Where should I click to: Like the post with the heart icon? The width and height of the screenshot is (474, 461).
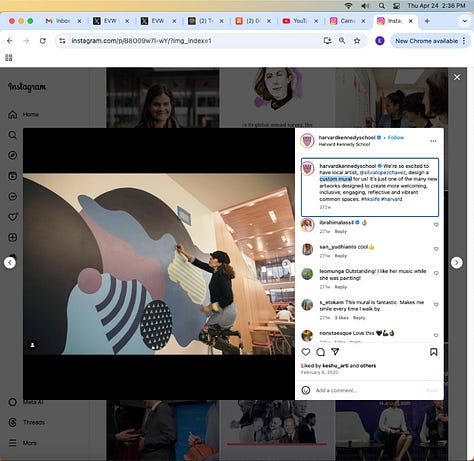pos(306,352)
